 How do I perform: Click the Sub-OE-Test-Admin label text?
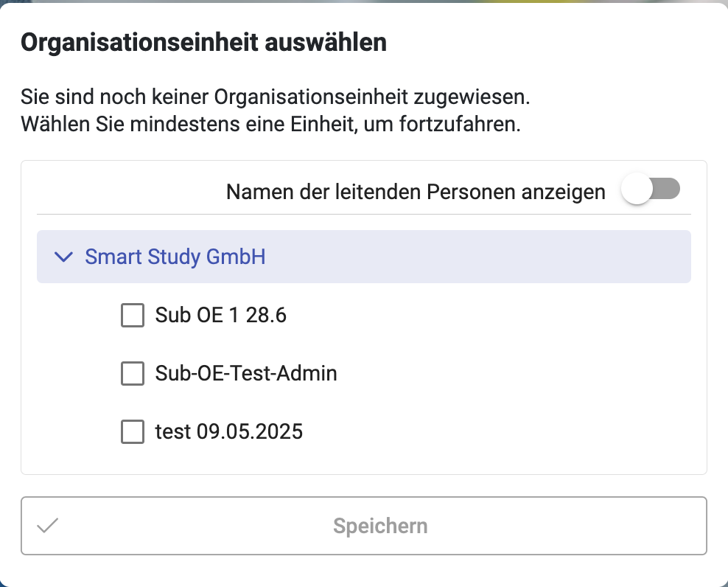[x=246, y=374]
